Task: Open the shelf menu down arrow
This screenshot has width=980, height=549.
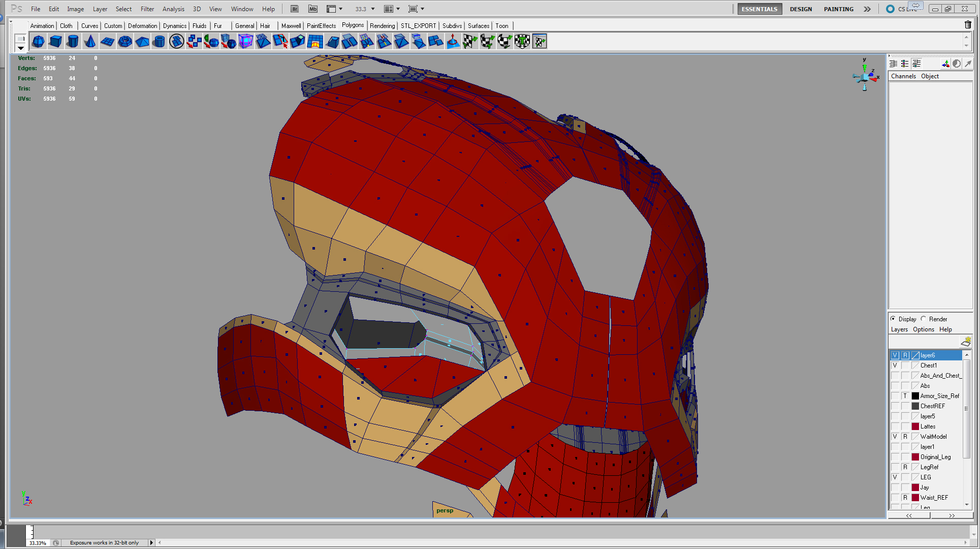Action: [x=21, y=48]
